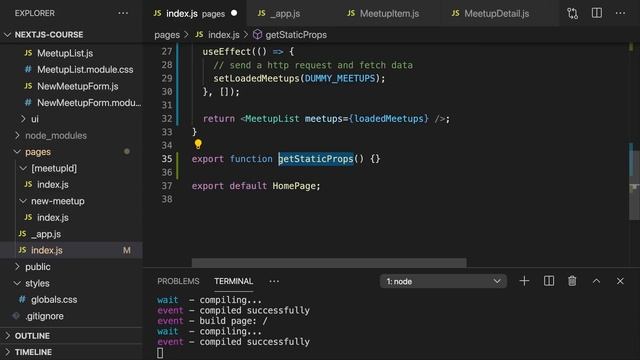Viewport: 640px width, 360px height.
Task: Click JS icon of the MeetupItem.js tab
Action: 351,13
